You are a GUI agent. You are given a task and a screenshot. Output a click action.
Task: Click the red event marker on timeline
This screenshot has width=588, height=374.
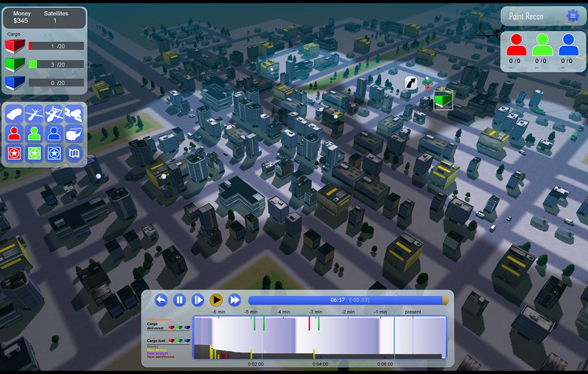tap(310, 323)
